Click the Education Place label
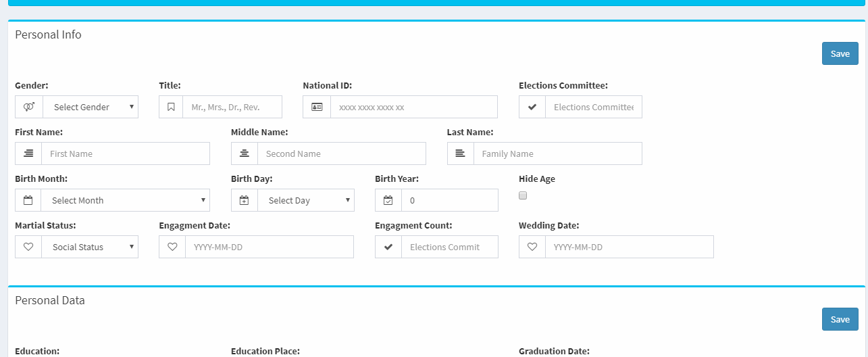Image resolution: width=868 pixels, height=357 pixels. tap(265, 351)
